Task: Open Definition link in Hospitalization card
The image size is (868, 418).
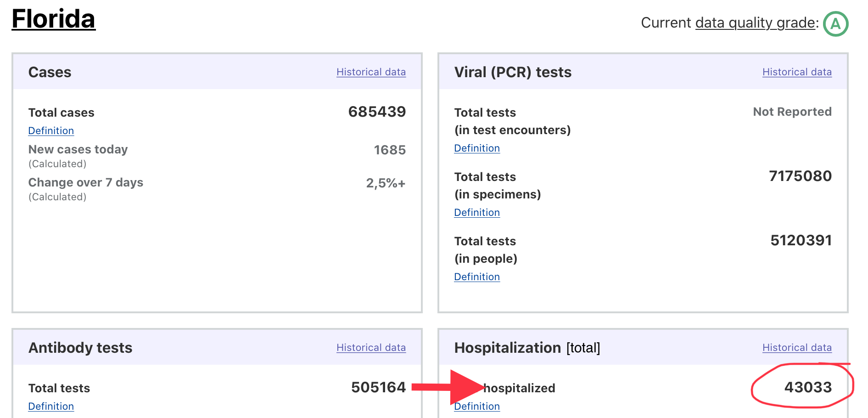Action: (x=477, y=407)
